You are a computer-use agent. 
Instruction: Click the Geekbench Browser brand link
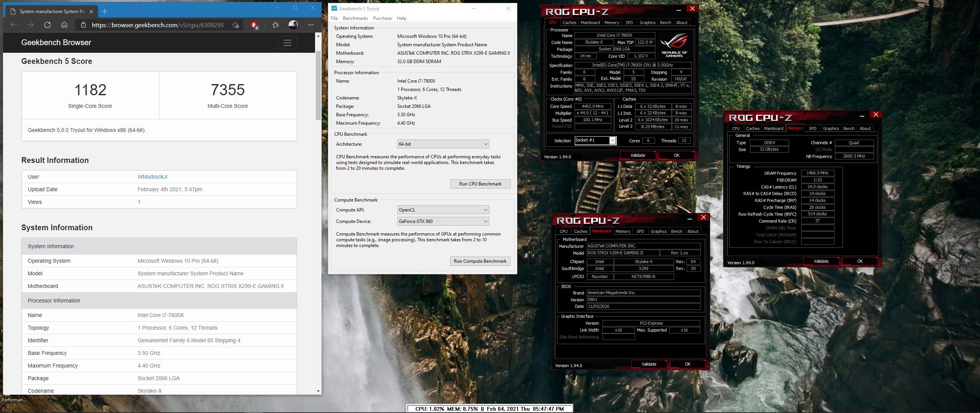pyautogui.click(x=56, y=42)
